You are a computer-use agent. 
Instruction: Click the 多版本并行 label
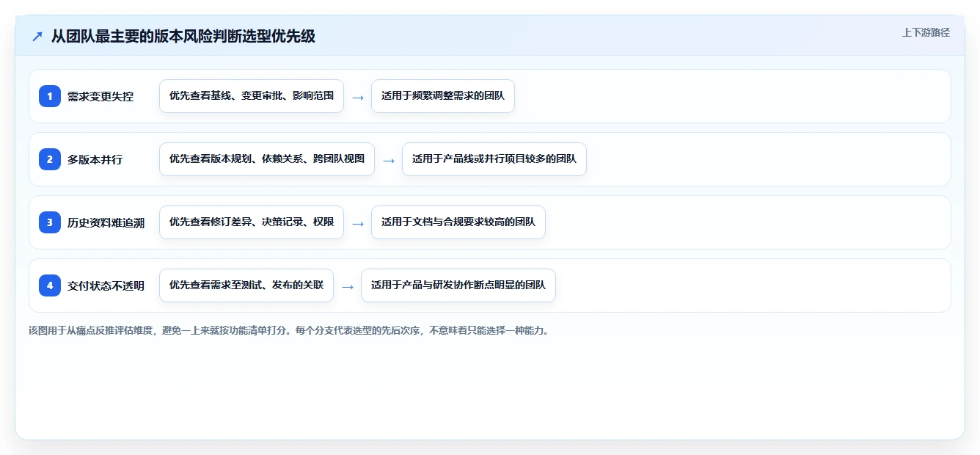pos(95,159)
